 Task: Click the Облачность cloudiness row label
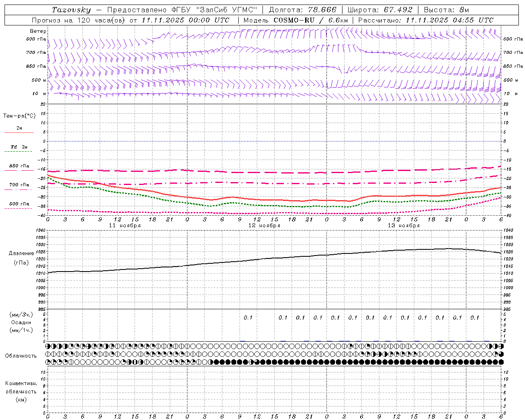pyautogui.click(x=21, y=356)
